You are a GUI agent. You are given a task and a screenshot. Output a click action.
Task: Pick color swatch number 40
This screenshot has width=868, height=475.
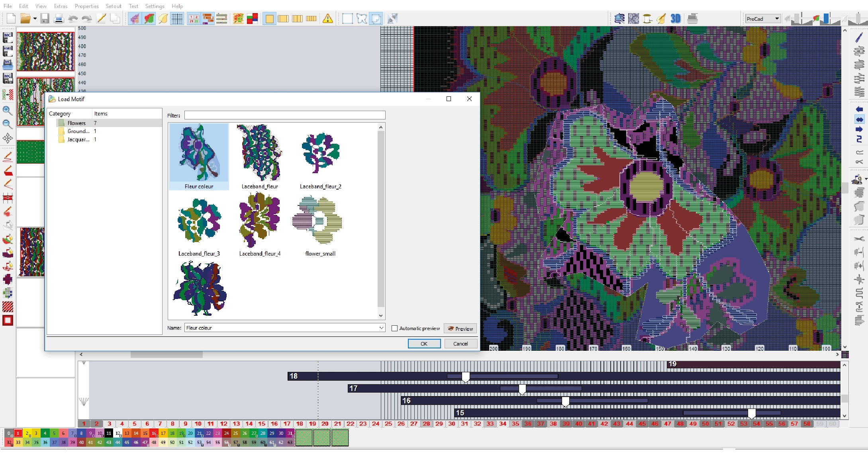coord(81,442)
